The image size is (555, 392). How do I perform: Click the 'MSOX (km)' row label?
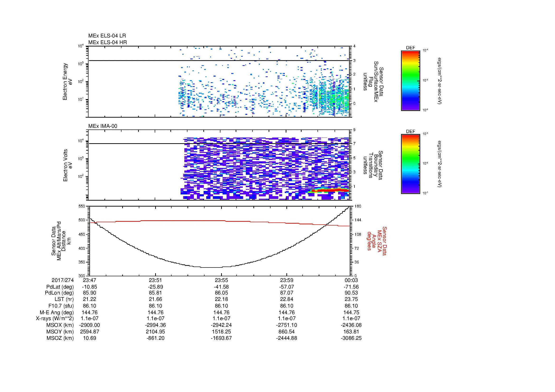tap(60, 325)
